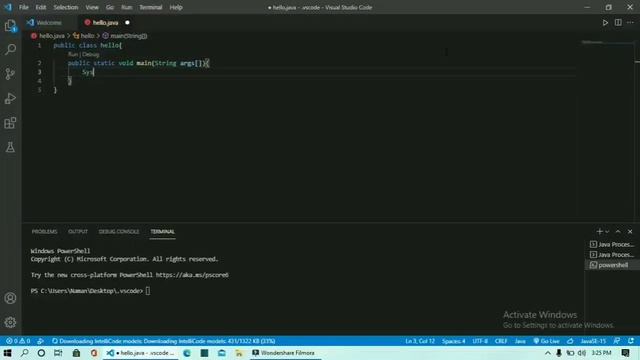
Task: Click the debug launch status bar icon
Action: pyautogui.click(x=40, y=341)
